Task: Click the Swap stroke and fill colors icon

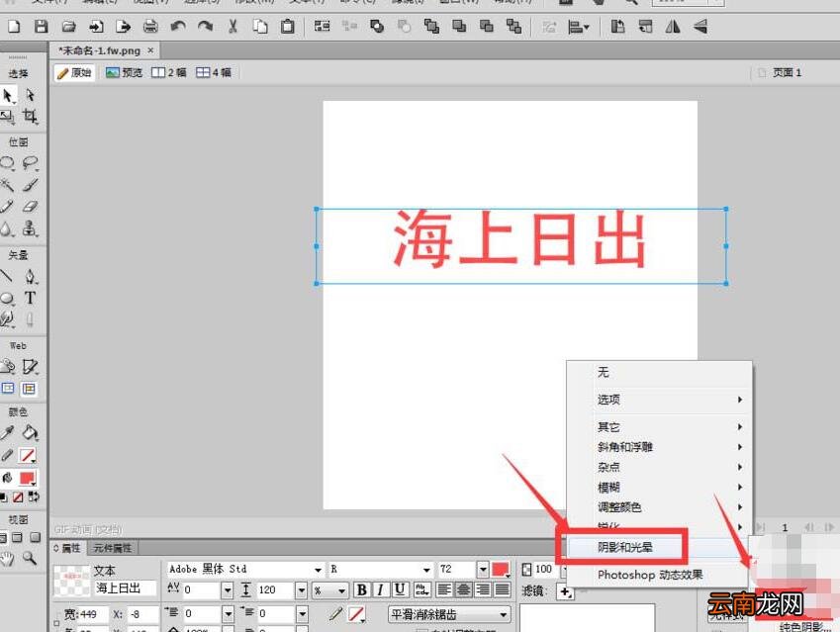Action: (34, 497)
